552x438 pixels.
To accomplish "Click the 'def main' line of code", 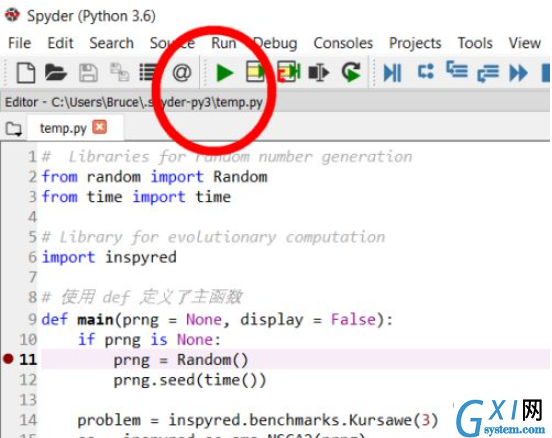I will tap(217, 320).
